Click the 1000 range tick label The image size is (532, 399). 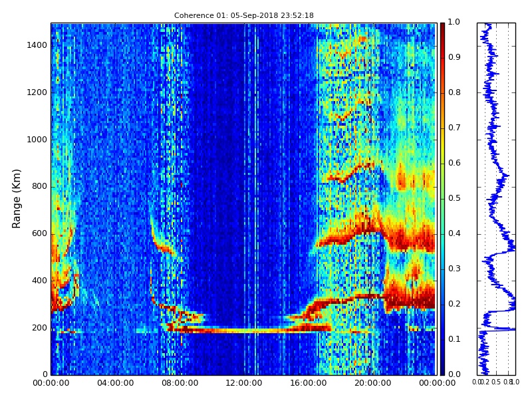coord(37,140)
